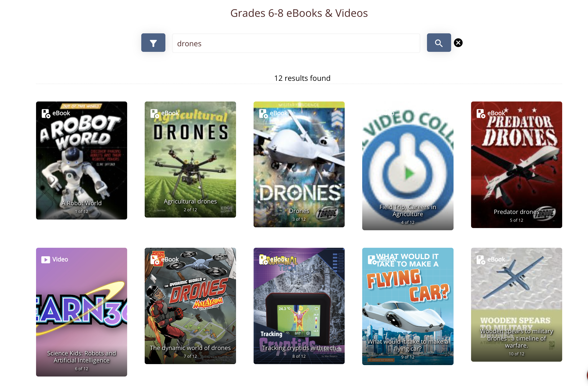Viewport: 588px width, 386px height.
Task: Open the 'A Robot World' eBook cover
Action: 82,160
